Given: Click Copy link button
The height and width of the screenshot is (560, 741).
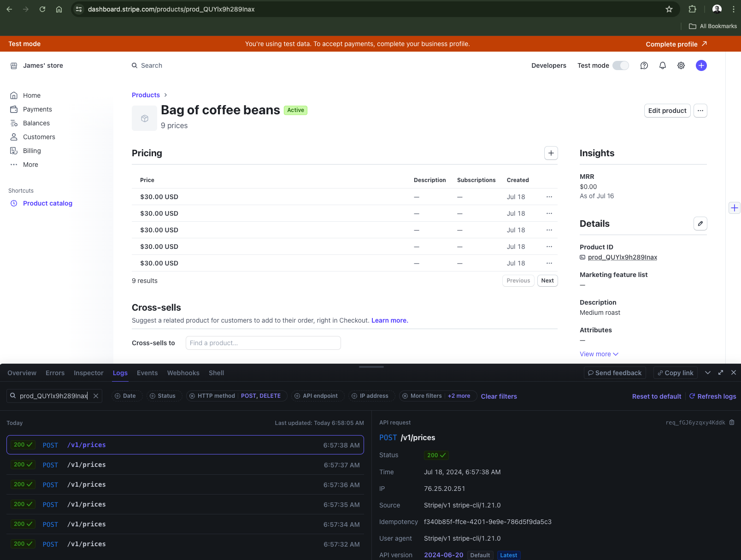Looking at the screenshot, I should coord(675,373).
